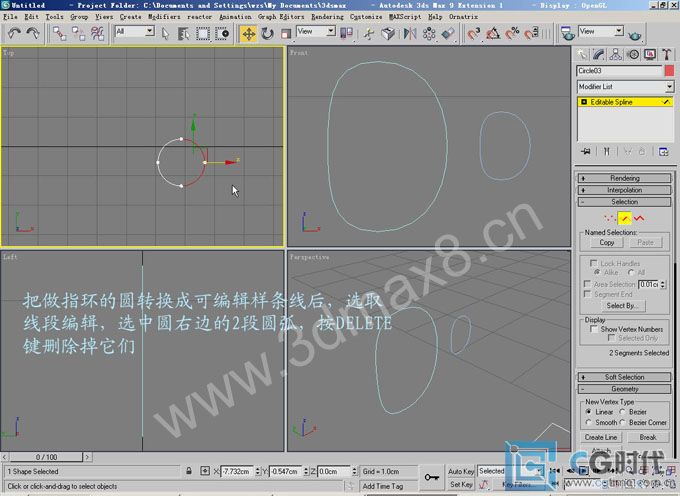Open the File menu
680x496 pixels.
pos(10,16)
